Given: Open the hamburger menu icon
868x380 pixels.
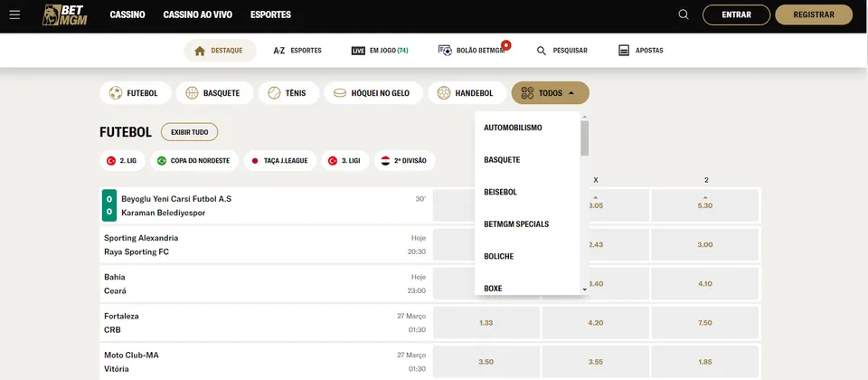Looking at the screenshot, I should tap(14, 14).
